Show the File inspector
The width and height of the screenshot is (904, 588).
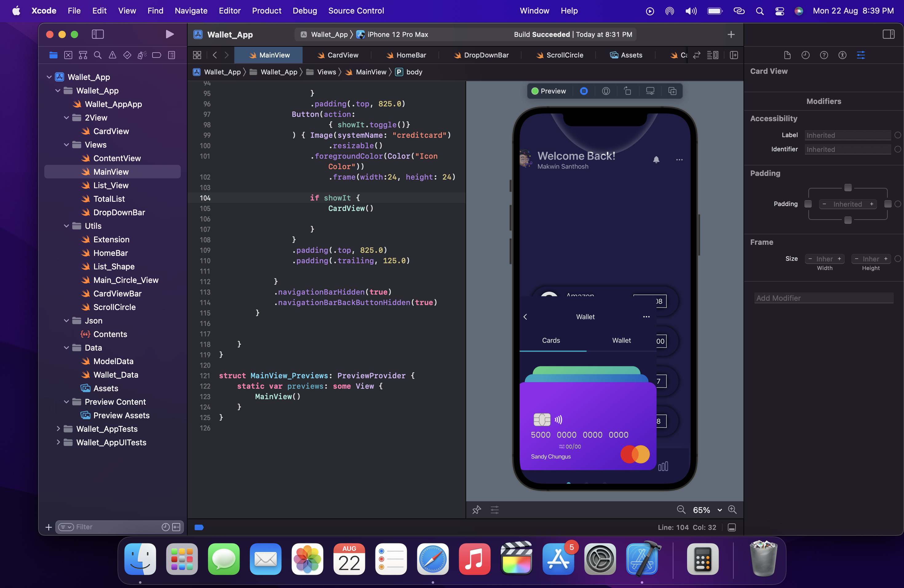coord(787,55)
